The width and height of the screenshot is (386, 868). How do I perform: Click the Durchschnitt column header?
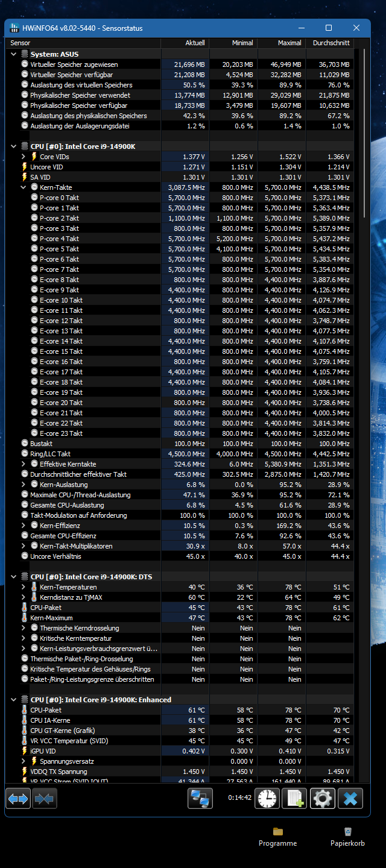(x=330, y=43)
